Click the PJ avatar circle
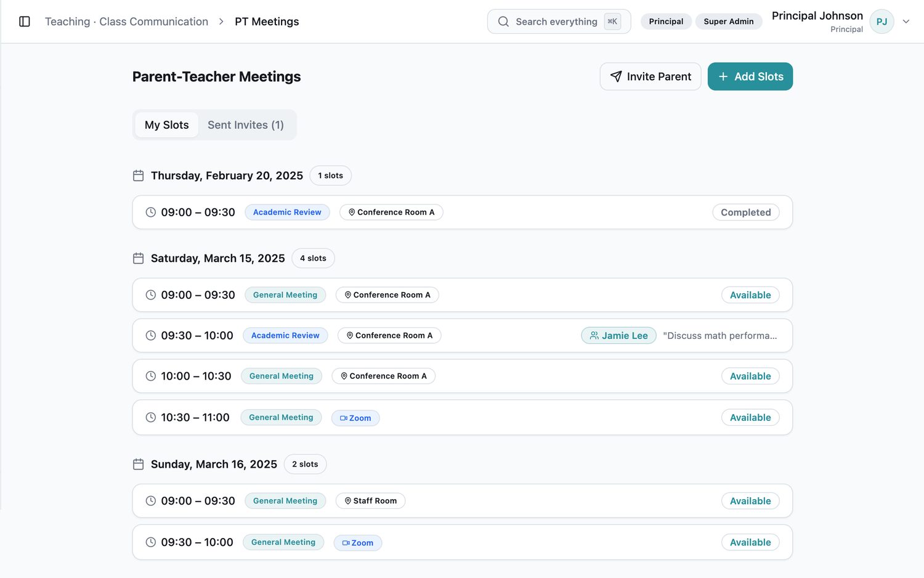The width and height of the screenshot is (924, 578). pyautogui.click(x=881, y=22)
